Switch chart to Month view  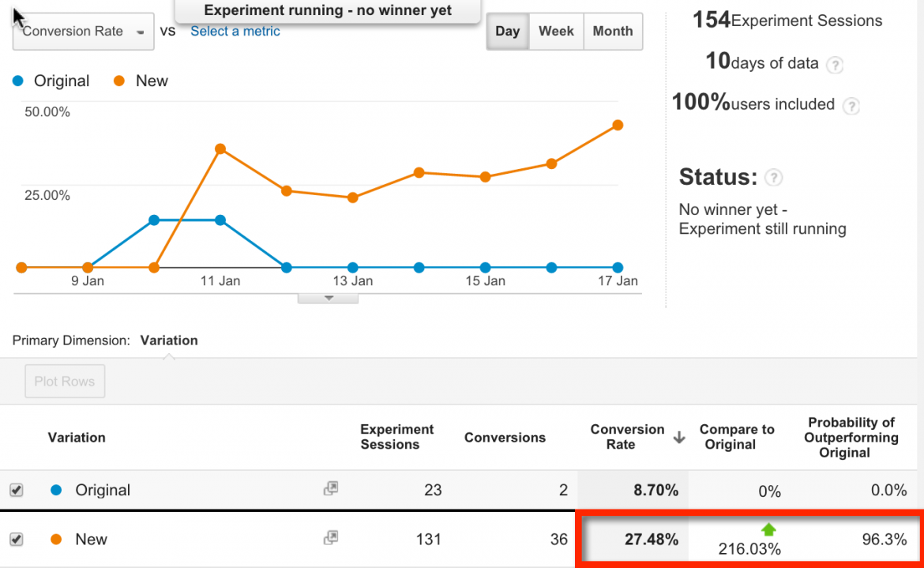[x=613, y=32]
